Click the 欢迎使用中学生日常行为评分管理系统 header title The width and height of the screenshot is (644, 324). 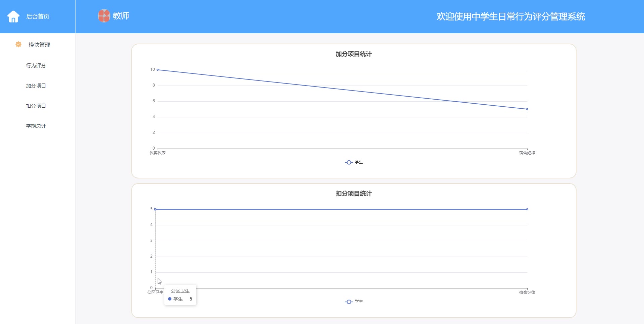coord(511,16)
